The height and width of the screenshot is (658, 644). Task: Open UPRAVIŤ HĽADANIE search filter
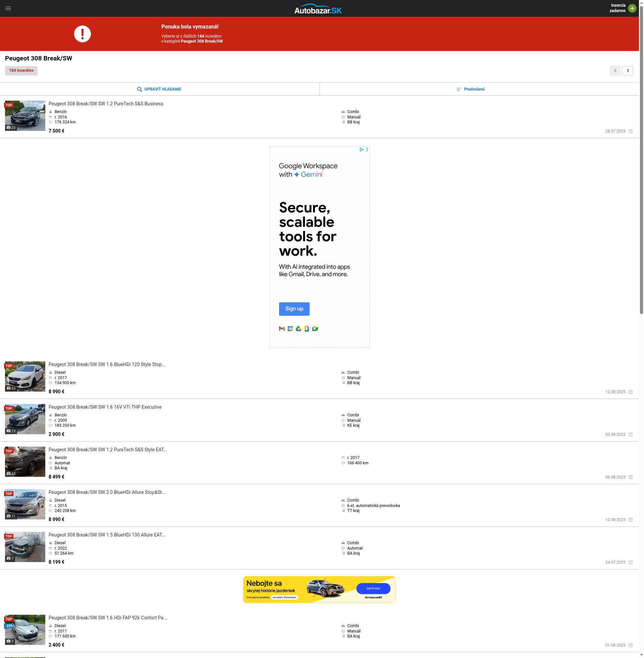click(159, 89)
